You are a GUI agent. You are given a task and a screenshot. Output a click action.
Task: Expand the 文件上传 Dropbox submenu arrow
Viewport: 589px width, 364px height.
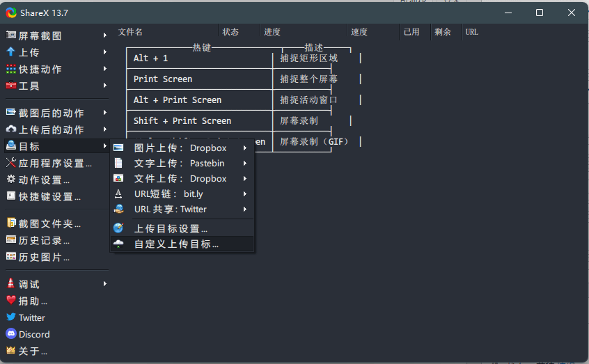coord(244,179)
